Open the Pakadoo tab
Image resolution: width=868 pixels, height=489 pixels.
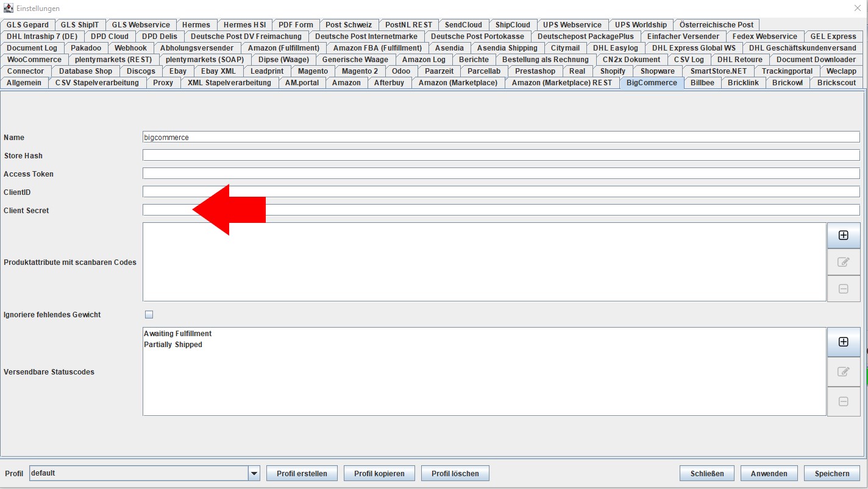pyautogui.click(x=86, y=48)
